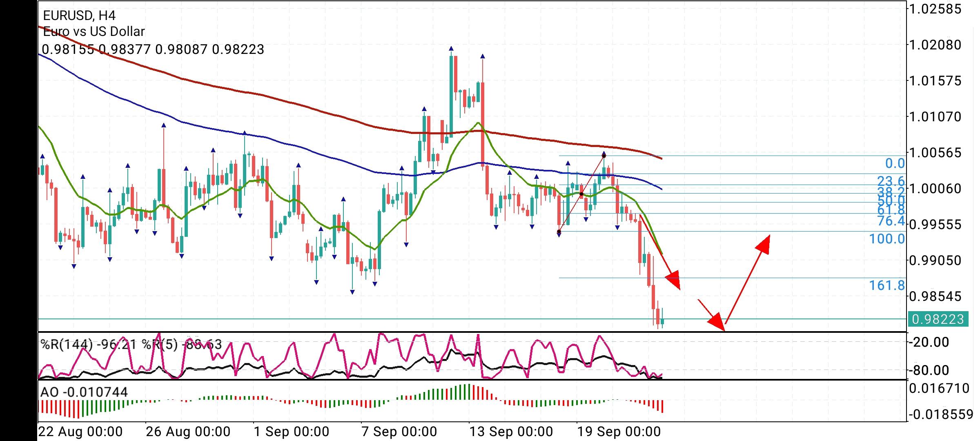This screenshot has width=980, height=441.
Task: Select the Euro vs US Dollar subtitle
Action: pyautogui.click(x=94, y=31)
